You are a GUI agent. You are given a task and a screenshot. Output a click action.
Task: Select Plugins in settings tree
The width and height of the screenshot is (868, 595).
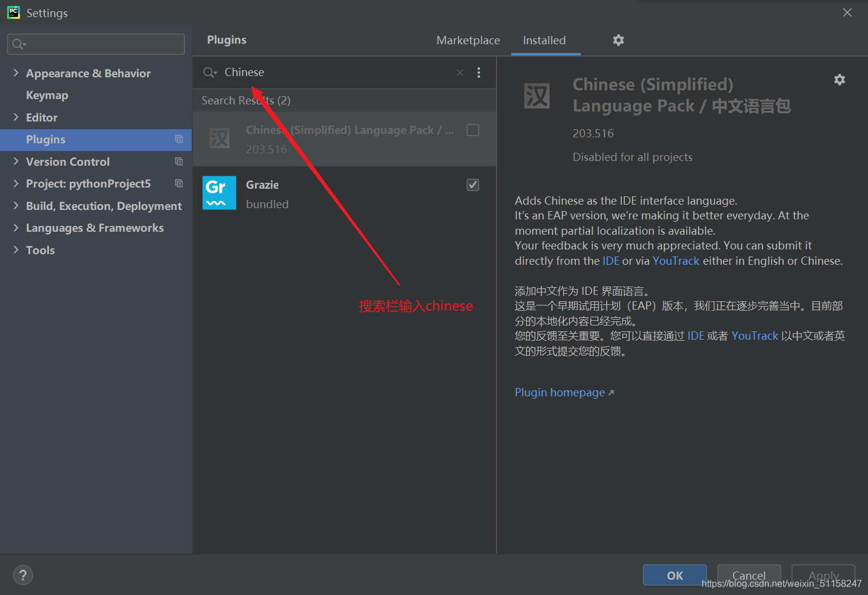[x=96, y=140]
